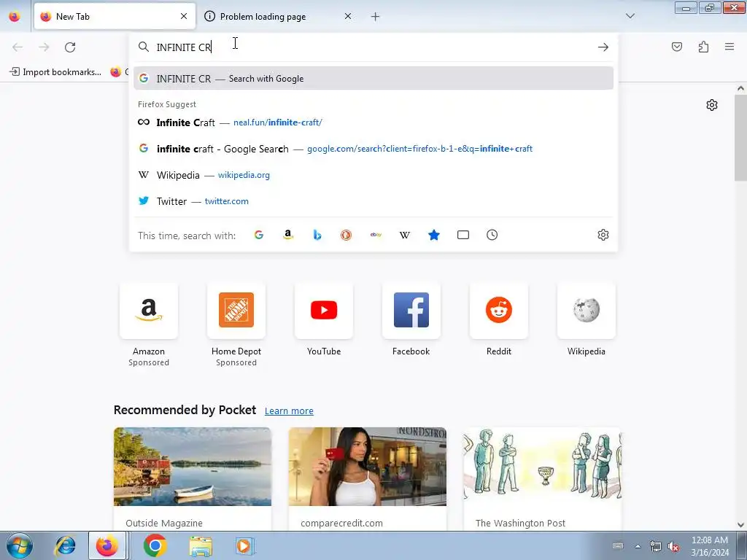Click the muted volume tray icon
747x560 pixels.
673,546
